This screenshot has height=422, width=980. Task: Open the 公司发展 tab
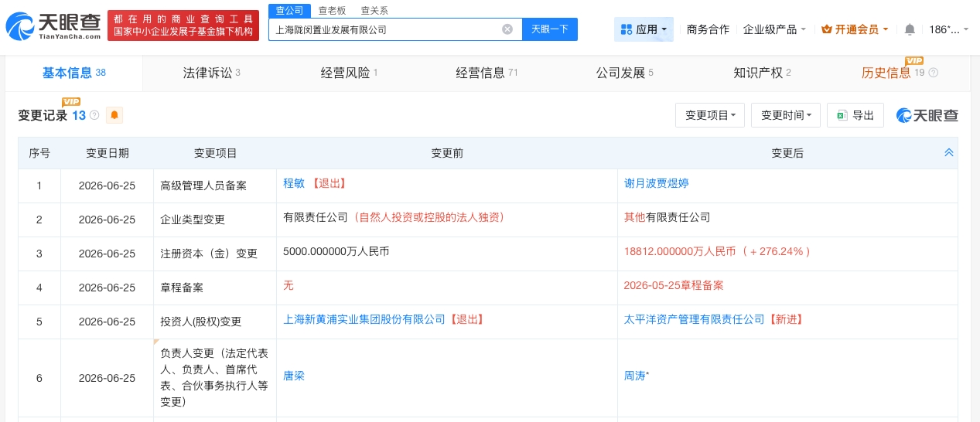tap(625, 73)
